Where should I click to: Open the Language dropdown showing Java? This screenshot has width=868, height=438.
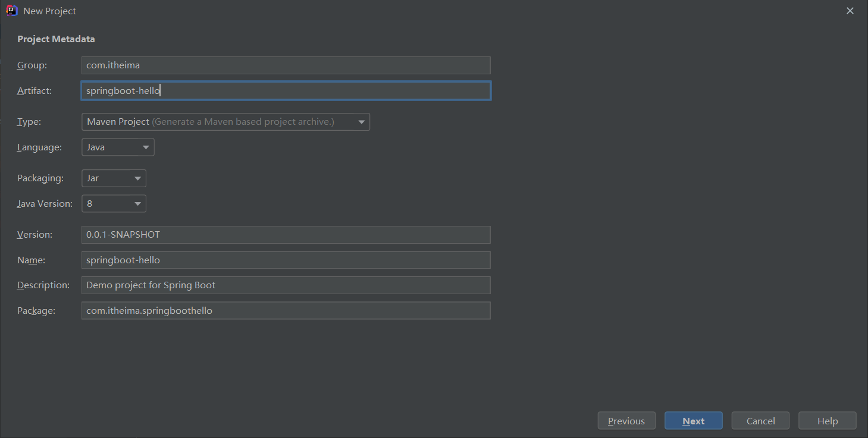pos(118,147)
